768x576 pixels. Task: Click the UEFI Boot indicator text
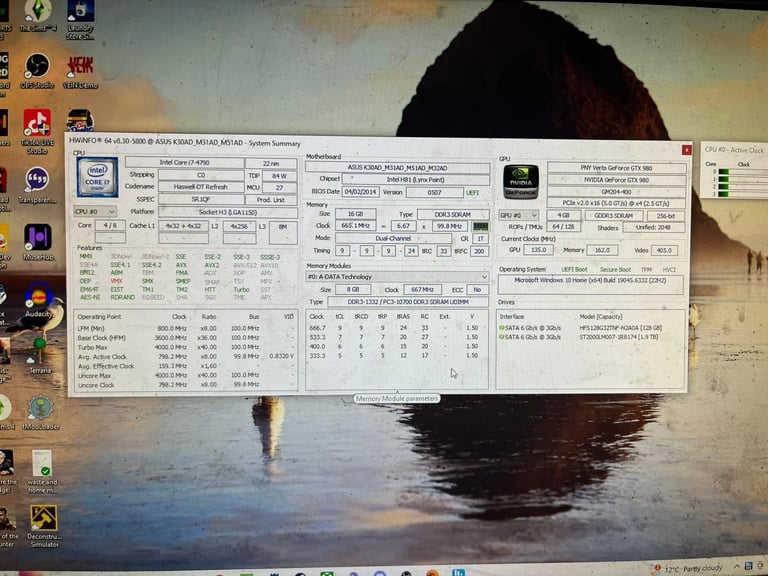(574, 269)
